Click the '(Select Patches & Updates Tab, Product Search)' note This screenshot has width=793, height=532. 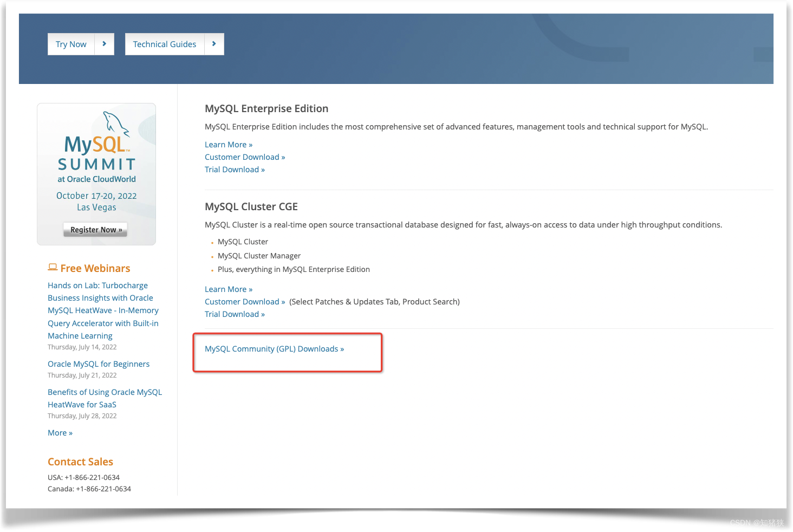click(x=374, y=302)
